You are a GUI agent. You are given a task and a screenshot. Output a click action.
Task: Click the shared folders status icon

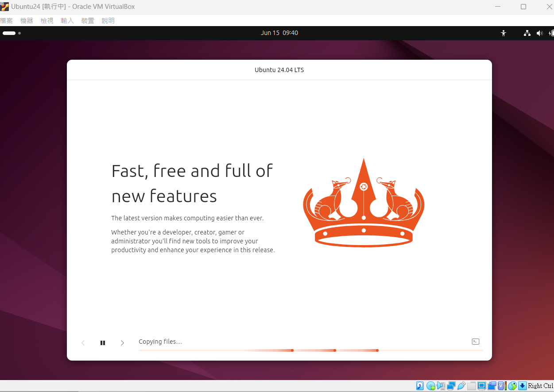[472, 386]
